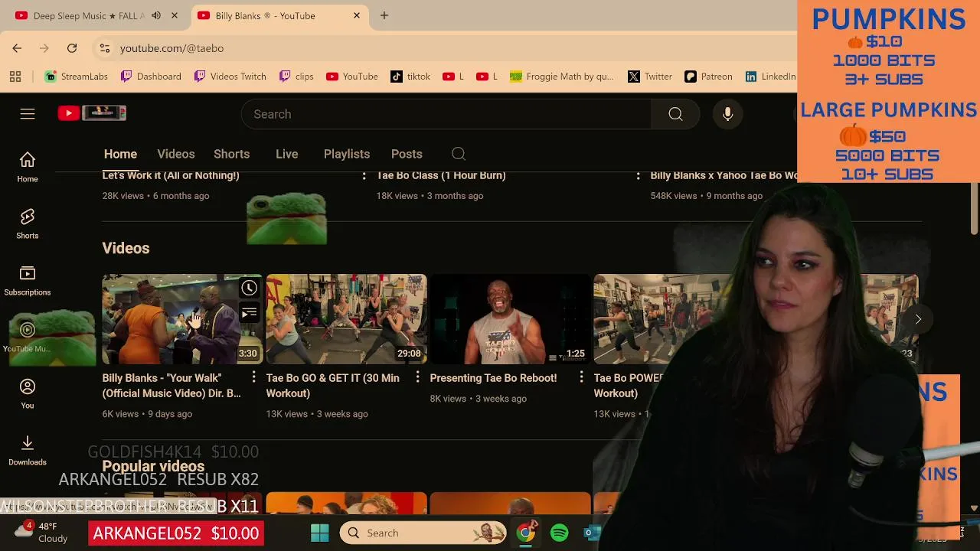Click the YouTube search input field
This screenshot has width=980, height=551.
(446, 114)
